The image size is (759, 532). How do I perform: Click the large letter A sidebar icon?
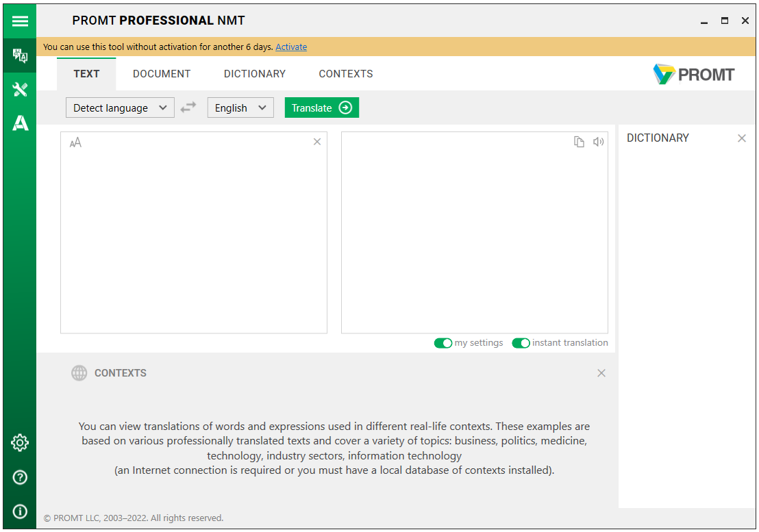point(20,123)
